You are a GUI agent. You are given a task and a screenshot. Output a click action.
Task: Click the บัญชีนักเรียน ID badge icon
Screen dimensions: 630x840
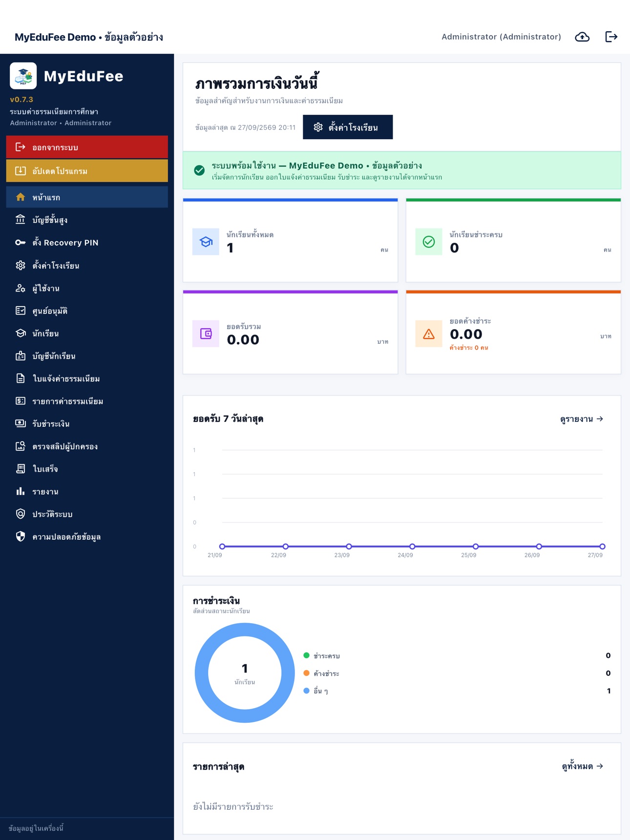tap(21, 356)
